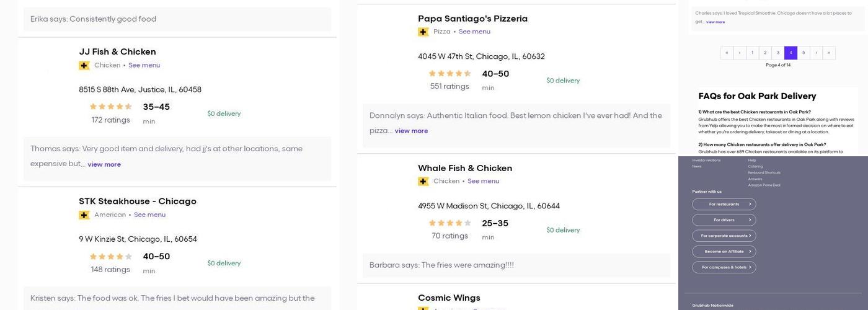
Task: Go to first page with double-left arrow
Action: click(727, 53)
